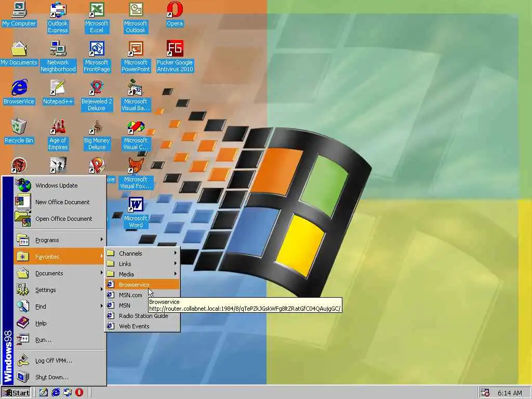Launch Microsoft FrontPage from the desktop
This screenshot has width=532, height=399.
(97, 57)
